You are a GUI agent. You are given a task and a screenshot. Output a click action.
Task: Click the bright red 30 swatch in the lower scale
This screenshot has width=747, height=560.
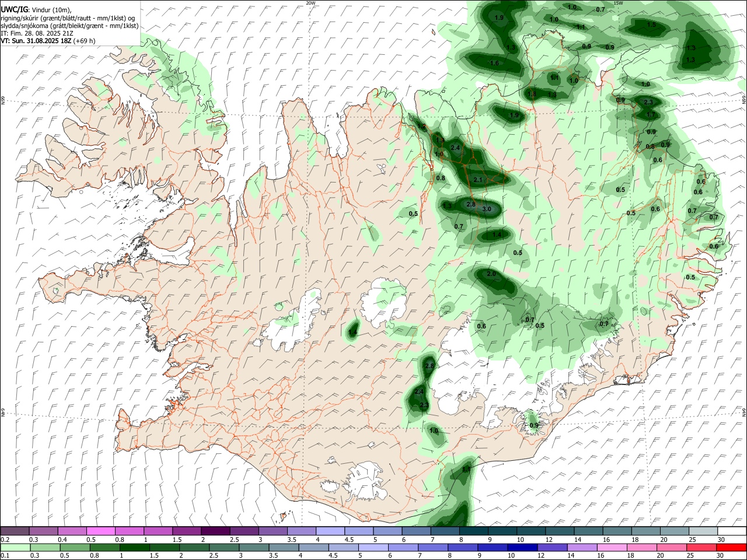point(731,547)
